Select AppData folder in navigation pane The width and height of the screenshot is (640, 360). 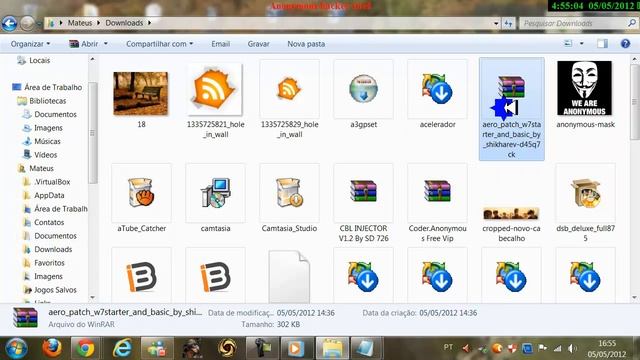click(49, 195)
